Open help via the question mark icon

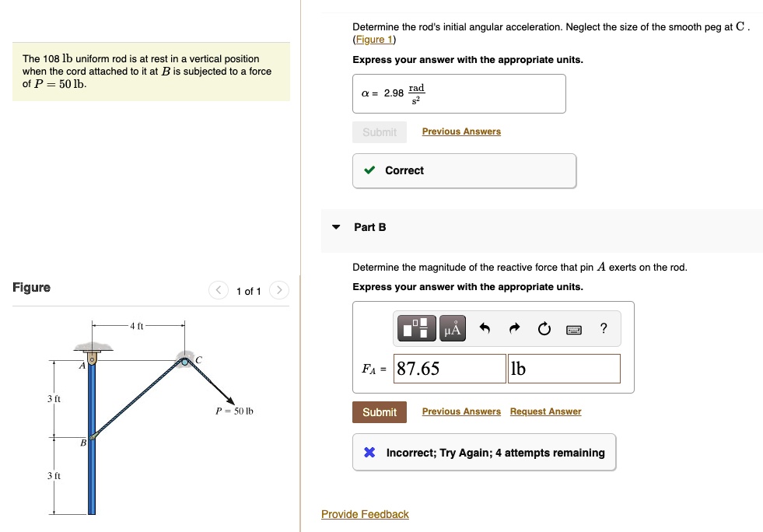[x=603, y=328]
